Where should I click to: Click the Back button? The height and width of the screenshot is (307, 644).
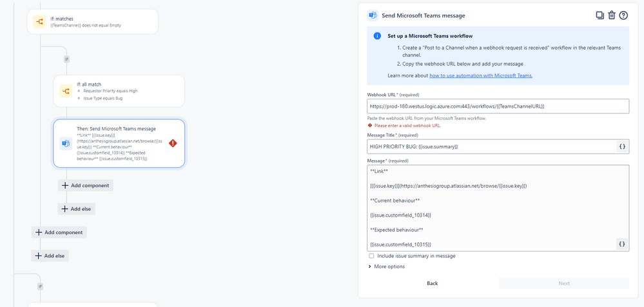point(432,283)
